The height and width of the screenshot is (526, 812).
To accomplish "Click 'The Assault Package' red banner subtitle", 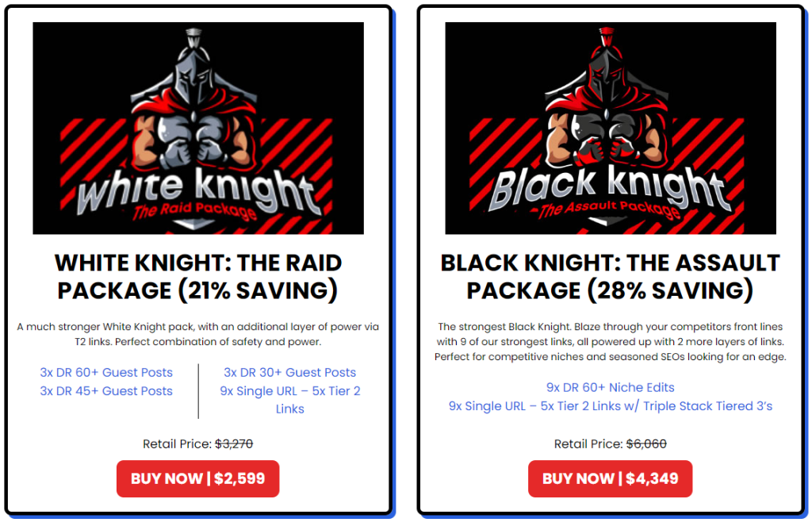I will 609,211.
